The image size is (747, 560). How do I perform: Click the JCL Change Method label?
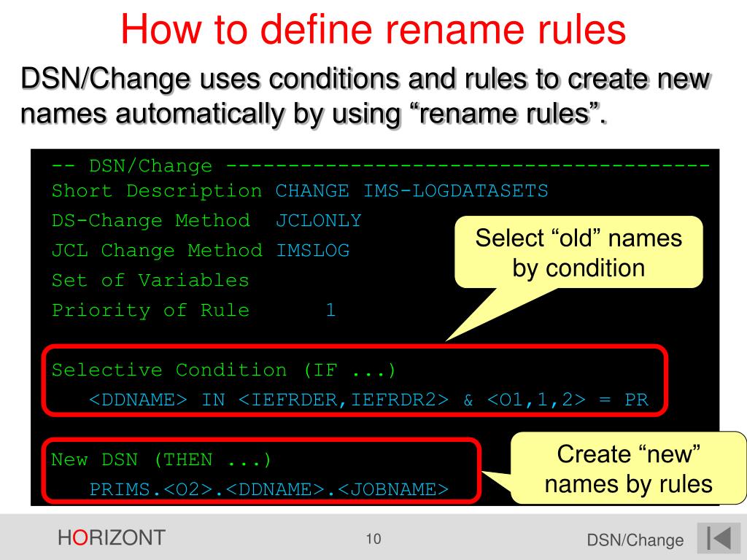(157, 251)
